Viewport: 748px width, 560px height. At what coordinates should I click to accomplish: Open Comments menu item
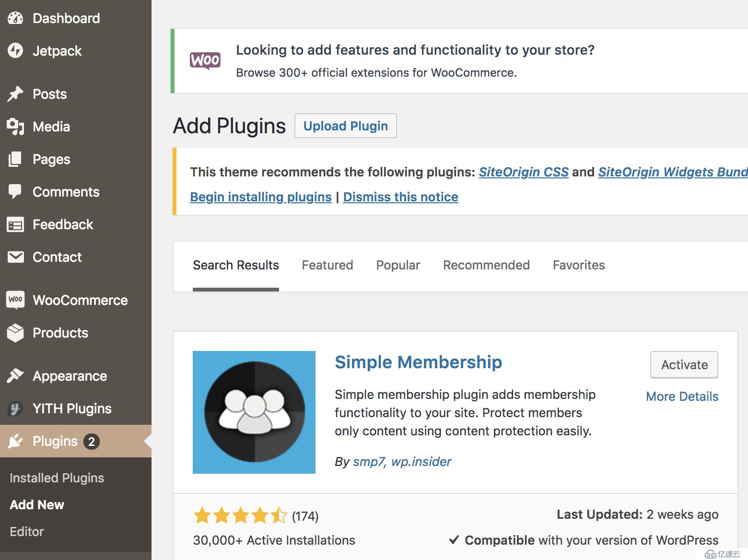coord(66,192)
